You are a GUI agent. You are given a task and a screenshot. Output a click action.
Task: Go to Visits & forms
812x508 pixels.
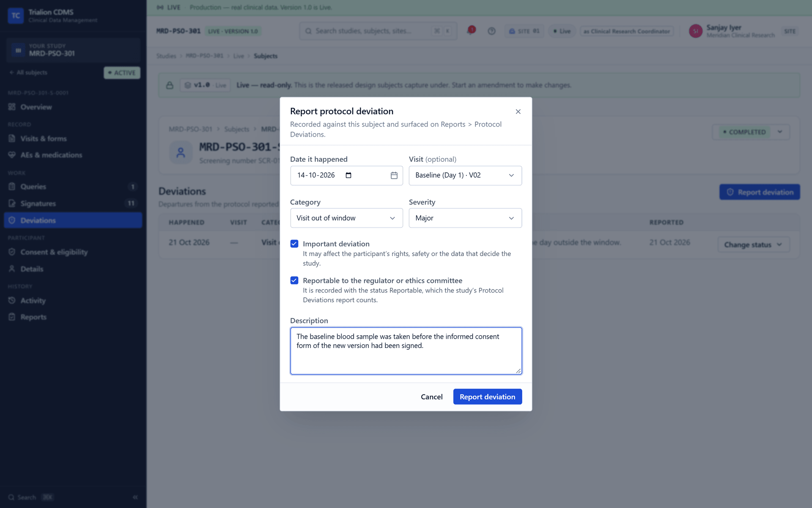[73, 138]
